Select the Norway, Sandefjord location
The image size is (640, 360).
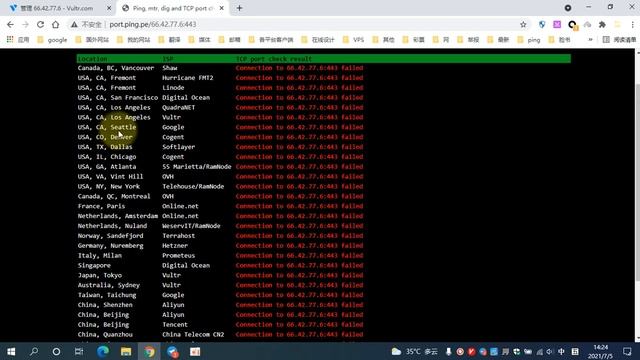tap(110, 236)
